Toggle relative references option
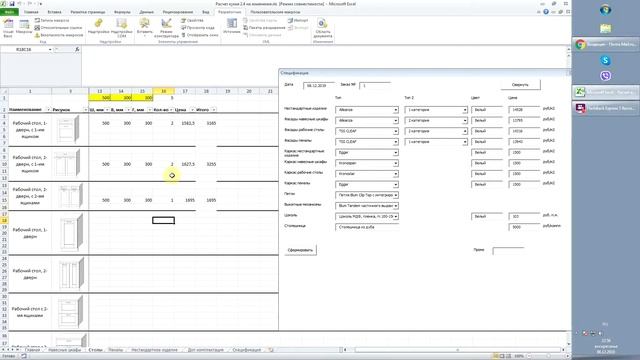 click(x=58, y=28)
